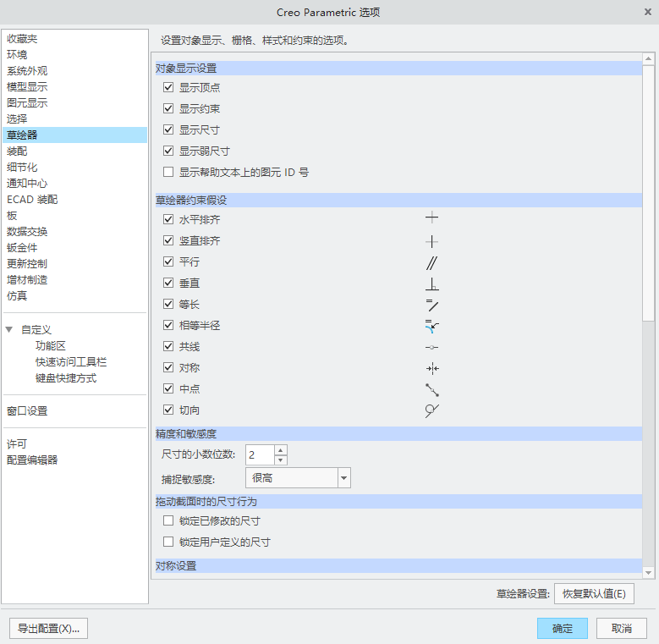Select the 草绘器 category
Screen dimensions: 659x644
(x=74, y=135)
